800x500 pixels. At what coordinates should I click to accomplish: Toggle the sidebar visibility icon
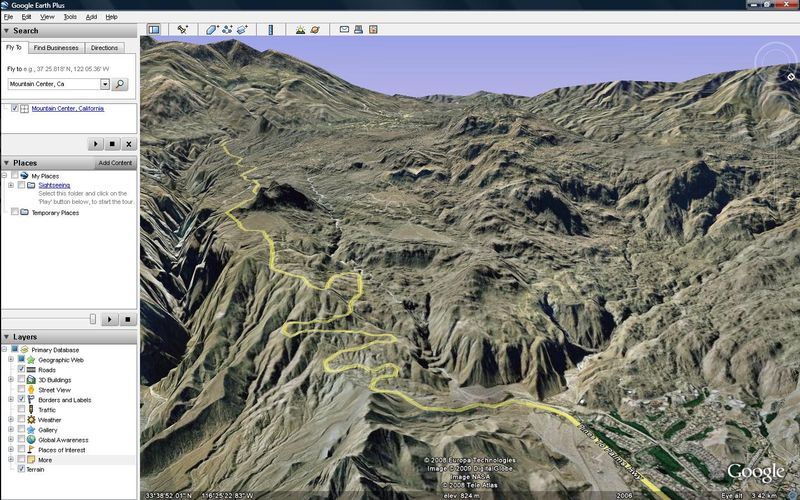(x=154, y=30)
